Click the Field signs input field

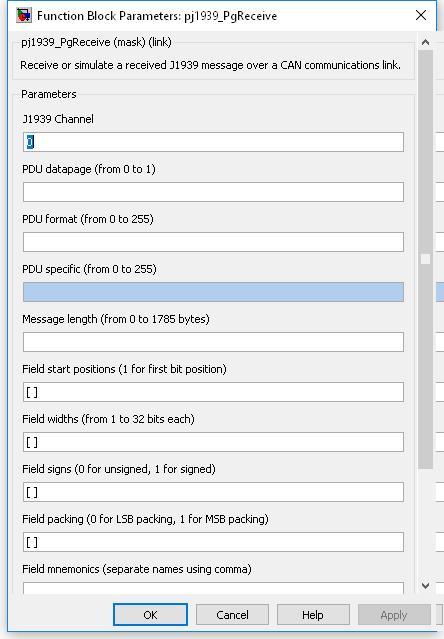click(213, 492)
